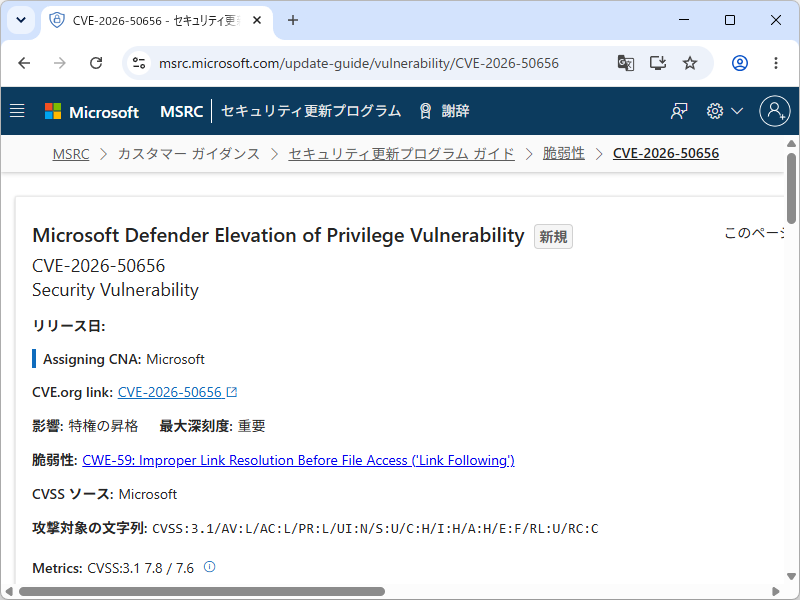Click the scroll down arrow
Screen dimensions: 800x600
coord(791,577)
